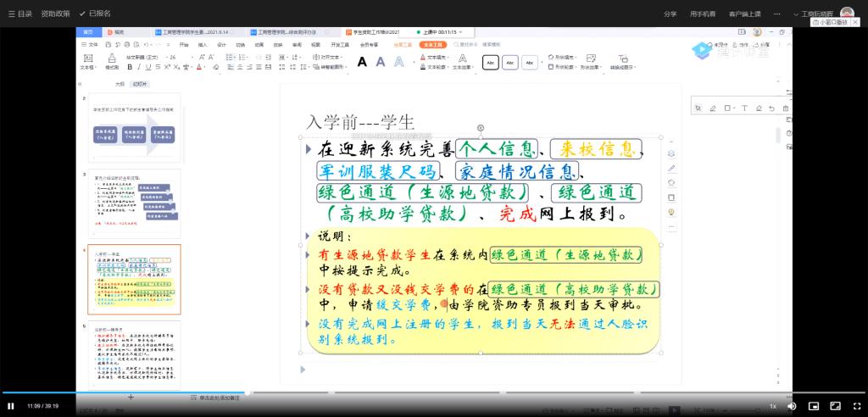The width and height of the screenshot is (868, 417).
Task: Click the undo annotation arrow
Action: click(771, 108)
